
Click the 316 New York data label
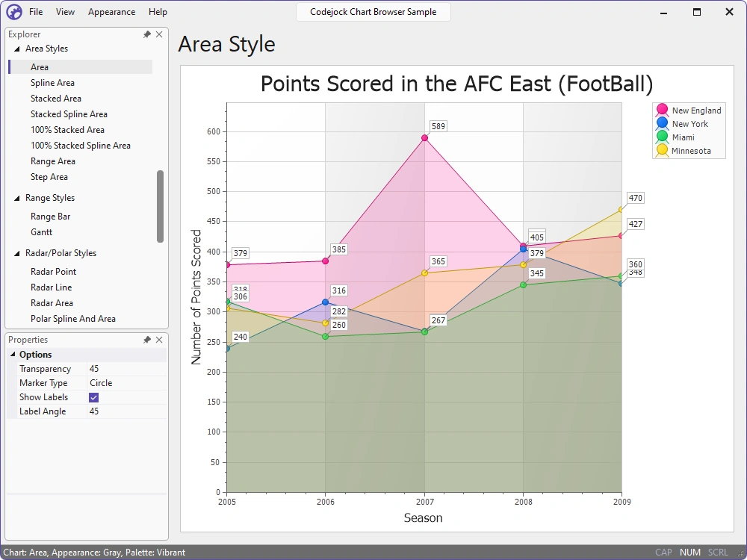[338, 291]
